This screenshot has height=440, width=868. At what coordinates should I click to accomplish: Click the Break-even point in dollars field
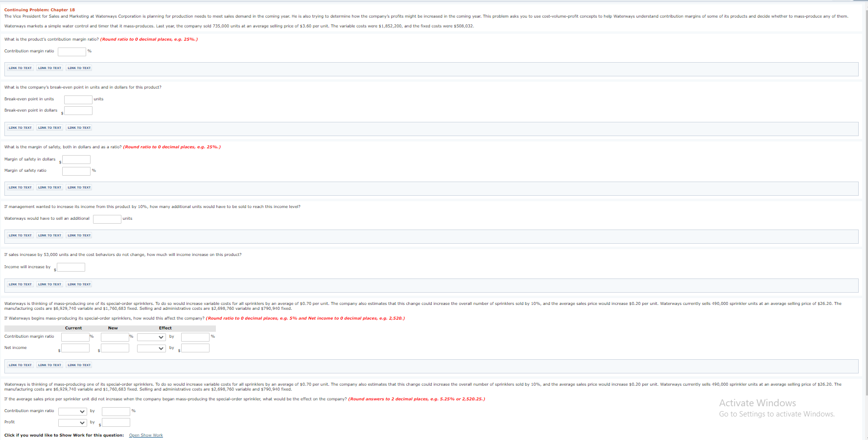pyautogui.click(x=78, y=111)
